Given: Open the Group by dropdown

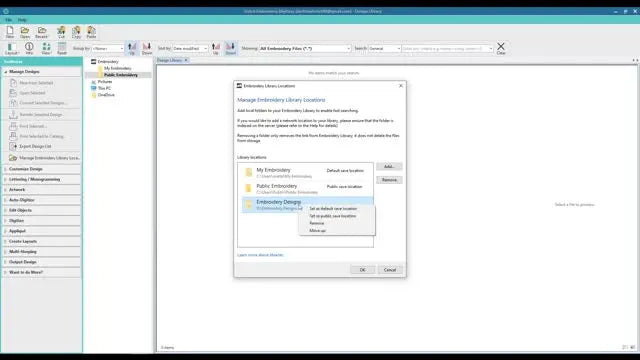Looking at the screenshot, I should coord(107,49).
